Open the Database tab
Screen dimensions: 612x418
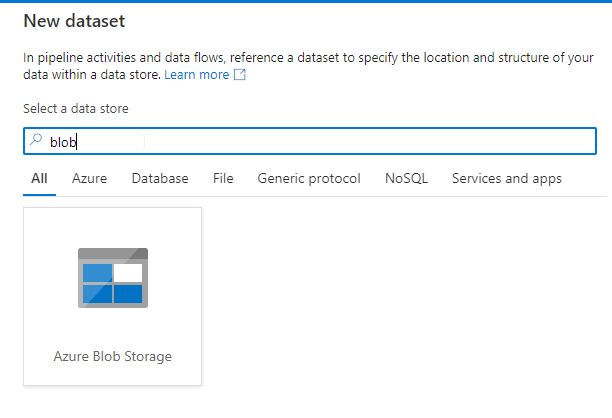160,179
